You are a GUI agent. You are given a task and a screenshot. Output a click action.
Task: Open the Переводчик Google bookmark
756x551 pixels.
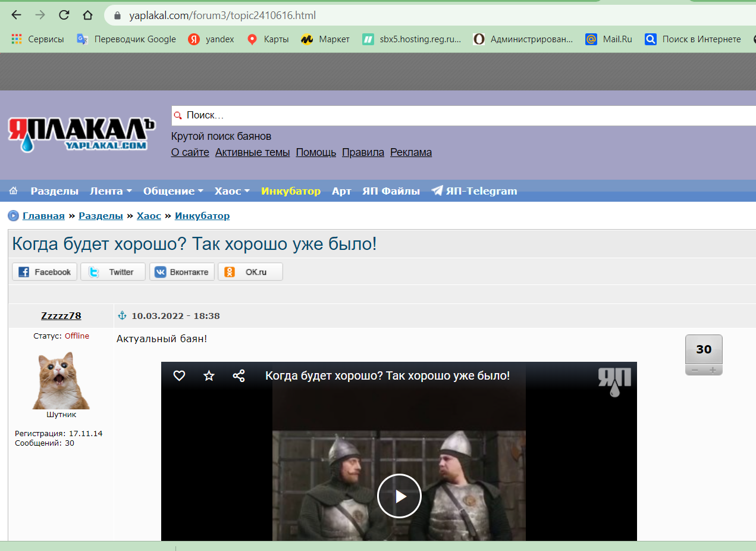coord(127,39)
